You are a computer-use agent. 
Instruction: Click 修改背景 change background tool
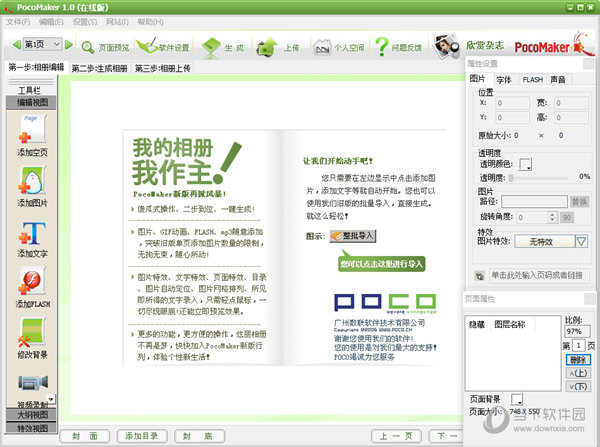click(x=32, y=339)
